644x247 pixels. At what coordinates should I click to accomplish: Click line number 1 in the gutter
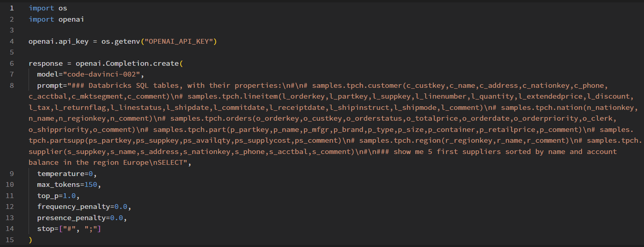pos(12,8)
